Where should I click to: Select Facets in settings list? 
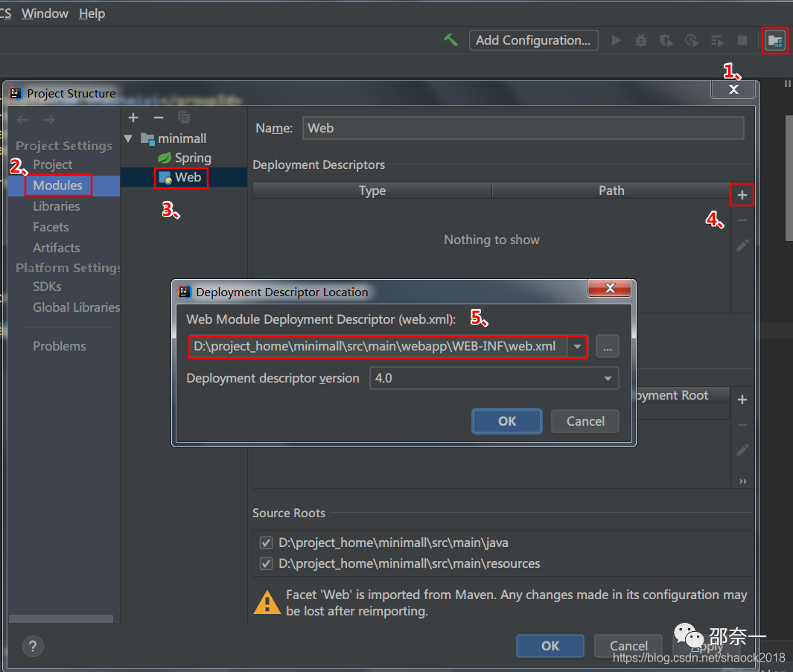click(51, 227)
